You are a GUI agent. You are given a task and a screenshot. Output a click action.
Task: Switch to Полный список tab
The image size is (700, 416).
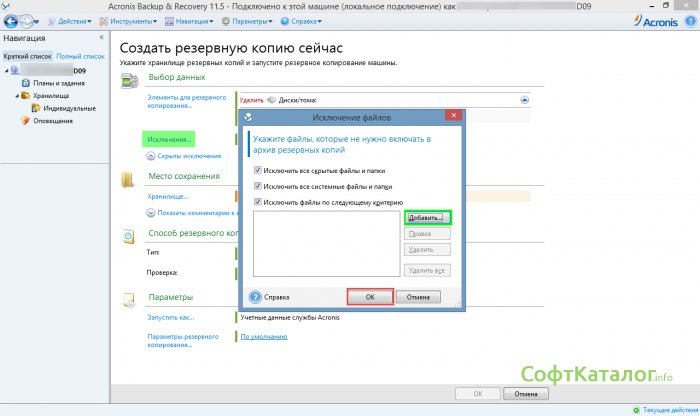coord(80,57)
